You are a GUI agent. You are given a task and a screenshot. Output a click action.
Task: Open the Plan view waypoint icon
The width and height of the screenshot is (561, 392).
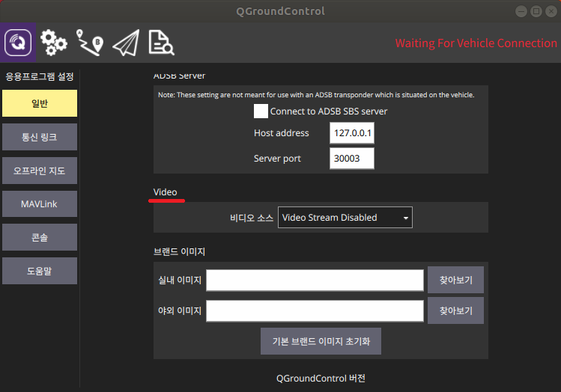click(90, 43)
